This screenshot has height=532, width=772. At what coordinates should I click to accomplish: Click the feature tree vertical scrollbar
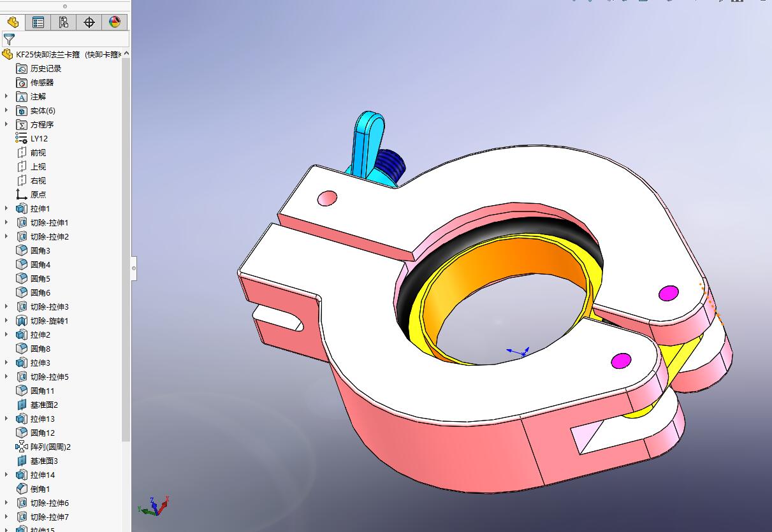click(126, 248)
